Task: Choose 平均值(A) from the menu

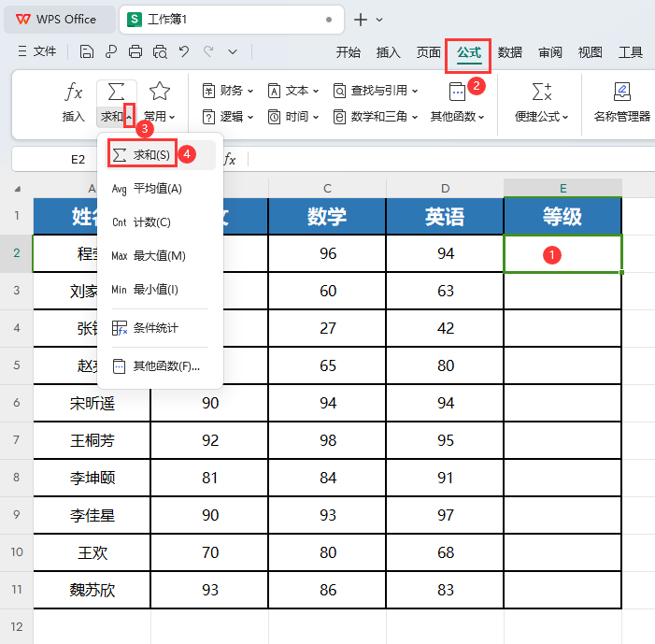Action: coord(161,189)
